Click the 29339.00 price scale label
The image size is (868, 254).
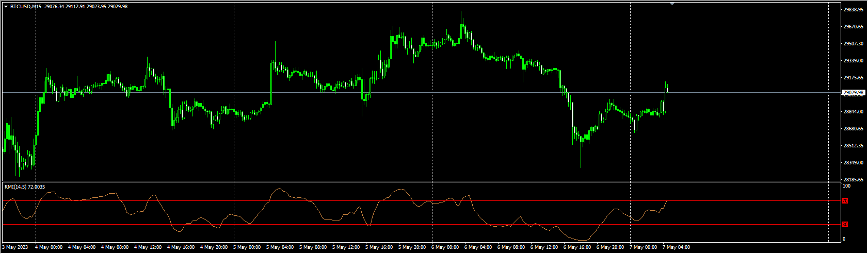[853, 61]
